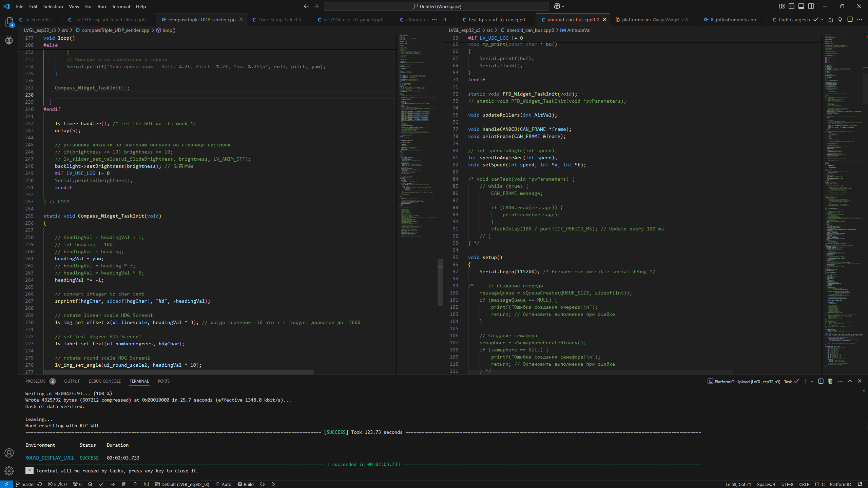Run PlatformIO Upload arrow in status bar
This screenshot has height=488, width=868.
pyautogui.click(x=113, y=484)
